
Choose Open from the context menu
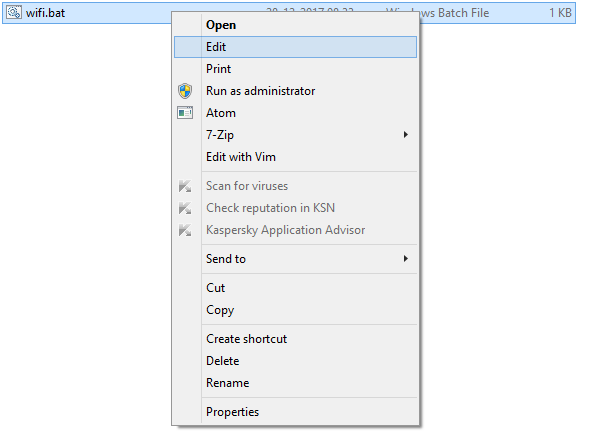pos(295,25)
